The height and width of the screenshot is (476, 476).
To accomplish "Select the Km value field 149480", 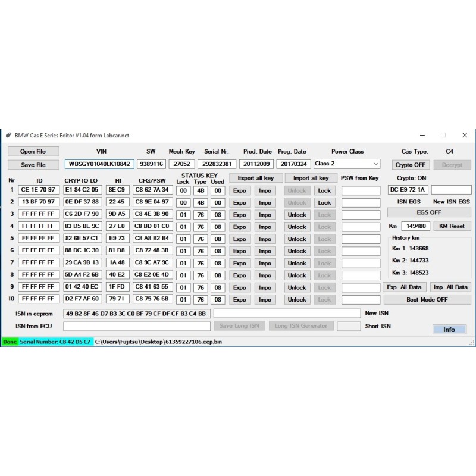I will click(415, 226).
